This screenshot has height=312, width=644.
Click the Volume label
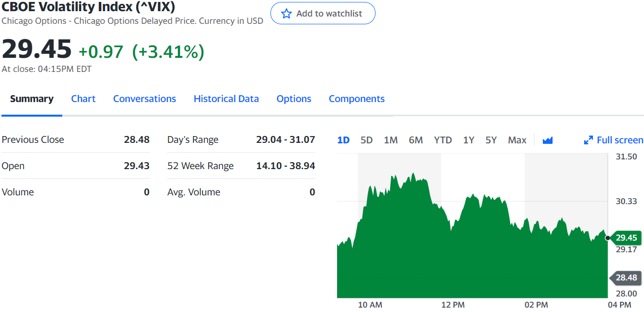[x=18, y=192]
